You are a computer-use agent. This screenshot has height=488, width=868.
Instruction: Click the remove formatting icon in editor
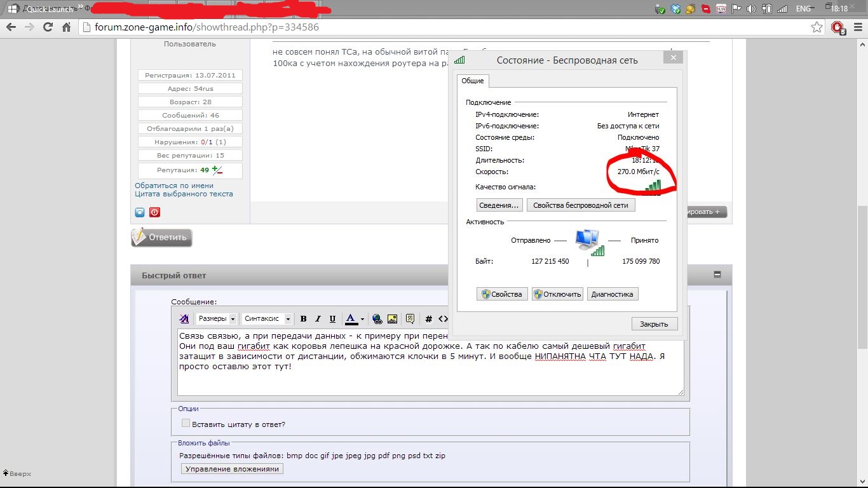pos(184,319)
